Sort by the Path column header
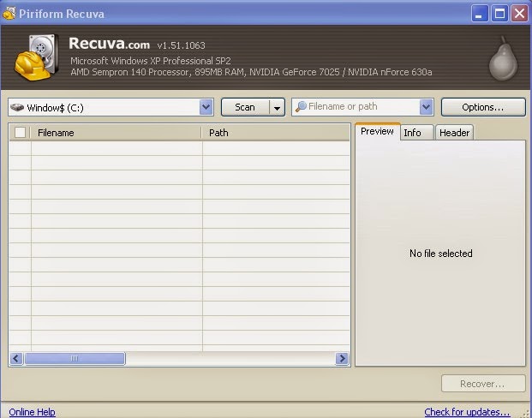Image resolution: width=532 pixels, height=418 pixels. pyautogui.click(x=276, y=132)
